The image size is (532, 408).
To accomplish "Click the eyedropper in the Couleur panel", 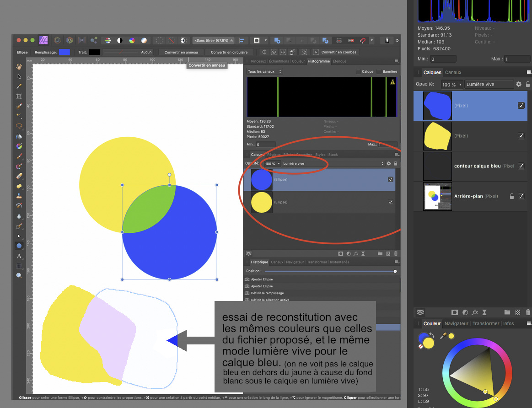I will [443, 336].
